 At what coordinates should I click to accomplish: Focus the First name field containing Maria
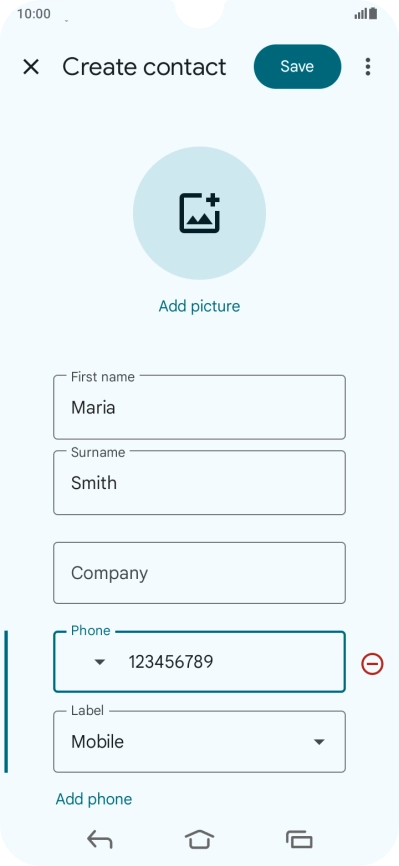[x=200, y=408]
